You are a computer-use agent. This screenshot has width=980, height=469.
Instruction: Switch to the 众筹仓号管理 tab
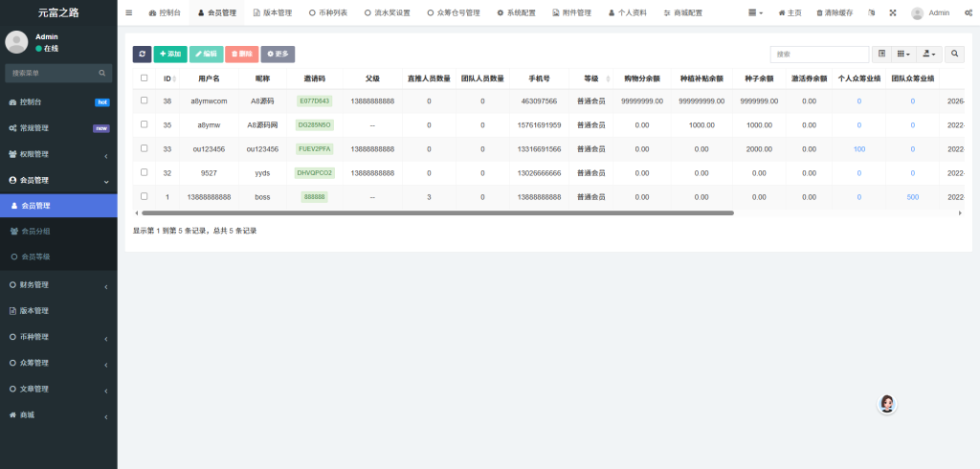point(453,12)
